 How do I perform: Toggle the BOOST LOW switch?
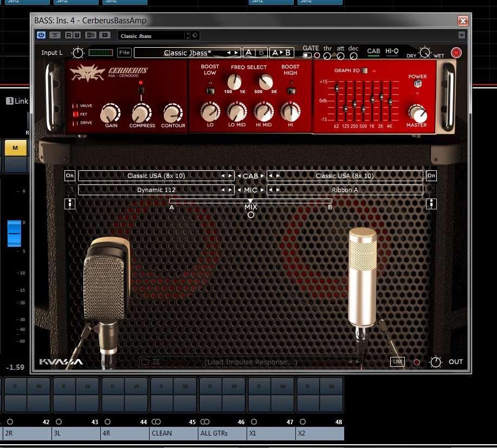[x=210, y=91]
